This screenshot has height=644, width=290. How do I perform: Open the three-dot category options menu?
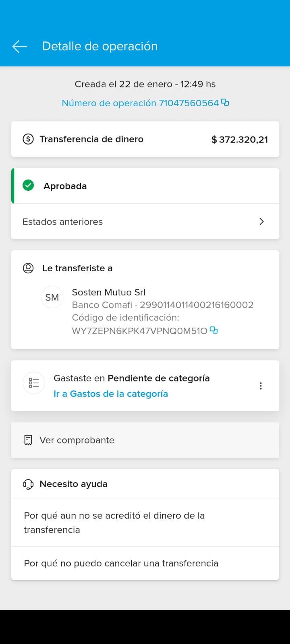pos(261,386)
